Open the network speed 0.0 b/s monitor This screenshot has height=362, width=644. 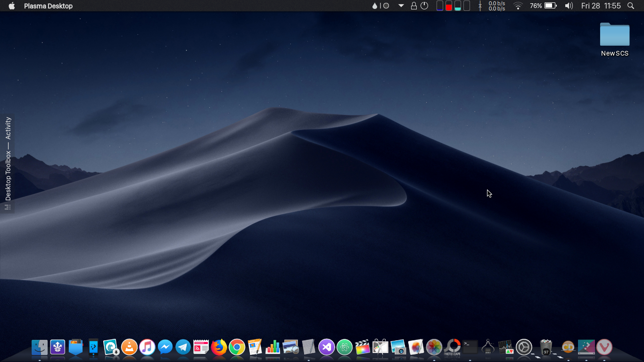click(x=492, y=6)
